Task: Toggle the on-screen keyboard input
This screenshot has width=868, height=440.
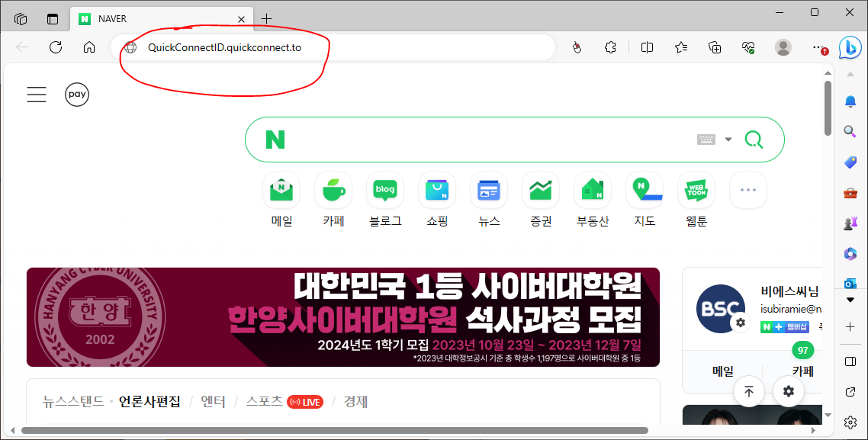Action: 706,140
